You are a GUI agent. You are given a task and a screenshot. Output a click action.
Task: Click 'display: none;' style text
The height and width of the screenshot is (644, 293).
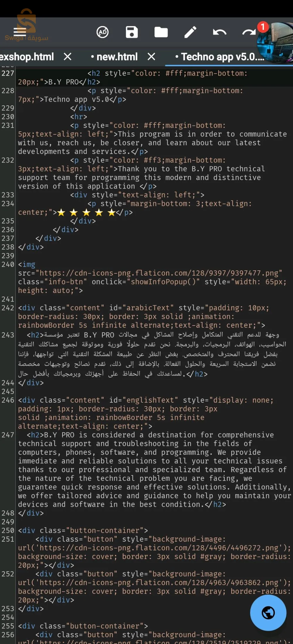[243, 400]
